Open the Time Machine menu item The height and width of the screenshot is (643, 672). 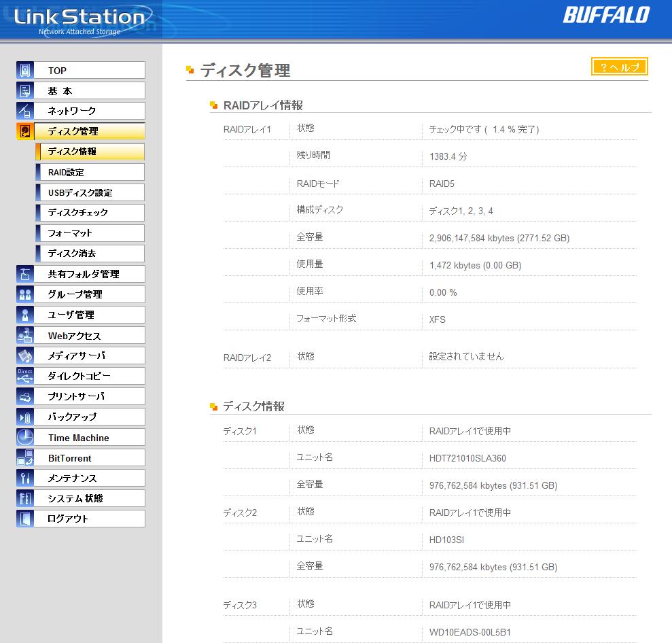[x=90, y=437]
